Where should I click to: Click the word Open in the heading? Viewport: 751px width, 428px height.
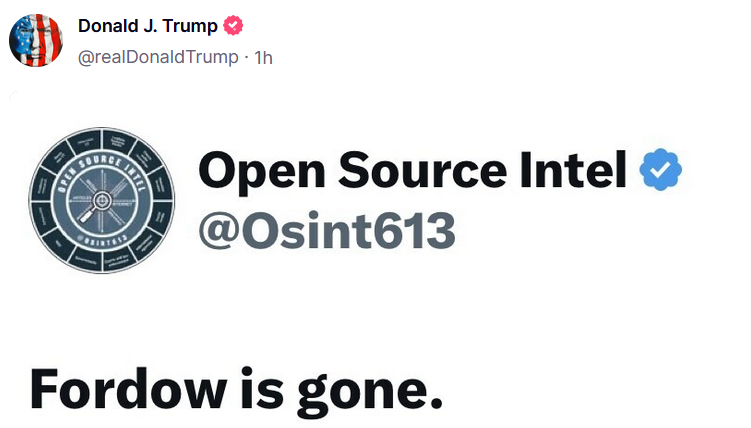[262, 173]
